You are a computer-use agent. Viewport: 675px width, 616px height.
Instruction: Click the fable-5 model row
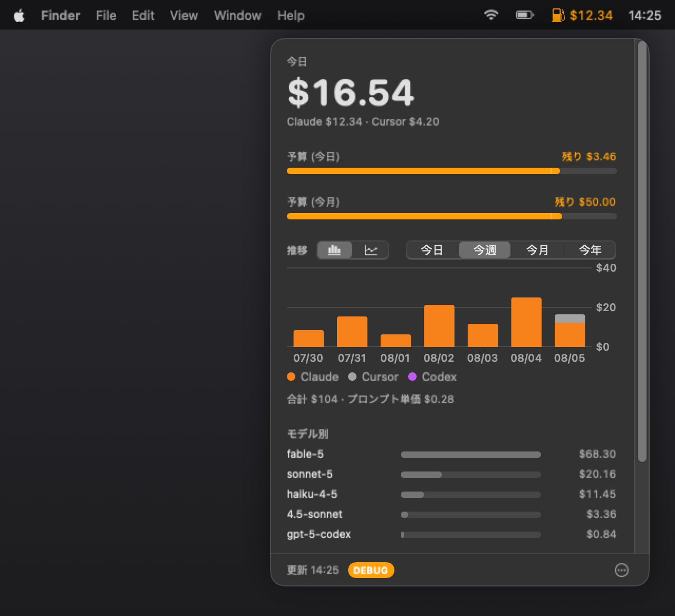point(451,454)
